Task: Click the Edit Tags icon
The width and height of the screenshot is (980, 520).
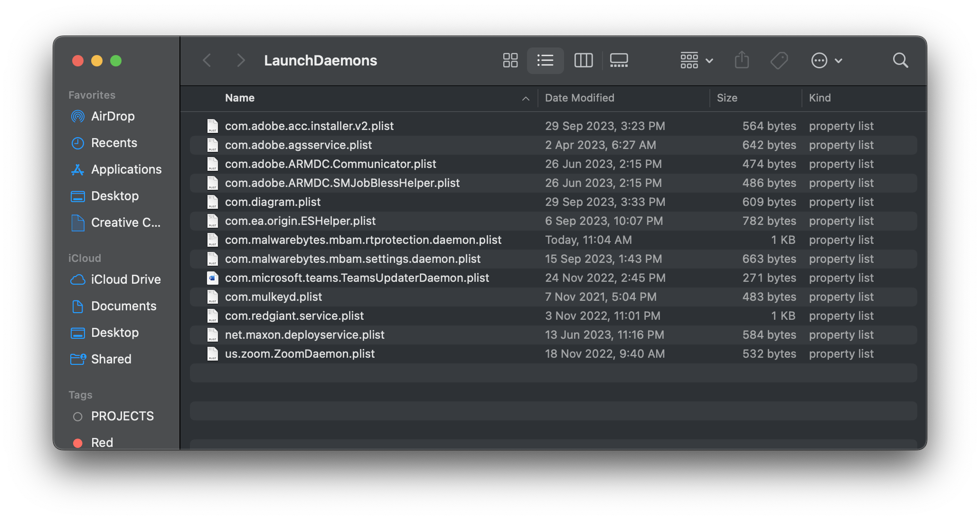Action: (x=779, y=60)
